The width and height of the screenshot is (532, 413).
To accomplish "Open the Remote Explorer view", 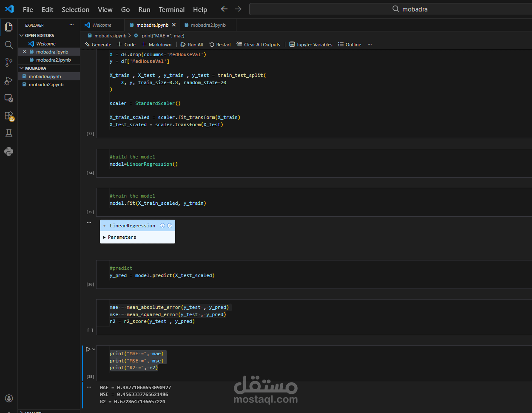I will pyautogui.click(x=9, y=98).
